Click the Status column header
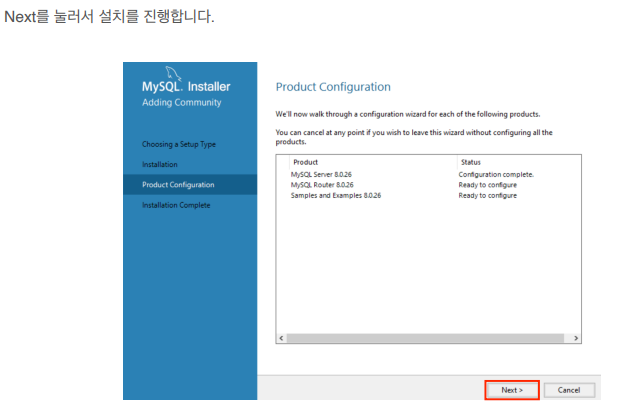Screen dimensions: 618x404 coord(471,162)
